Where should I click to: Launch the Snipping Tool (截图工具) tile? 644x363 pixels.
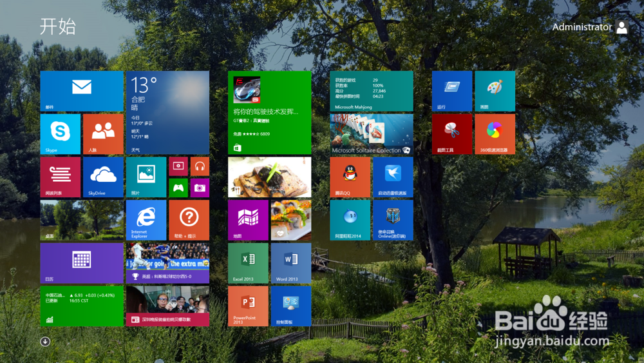coord(452,134)
